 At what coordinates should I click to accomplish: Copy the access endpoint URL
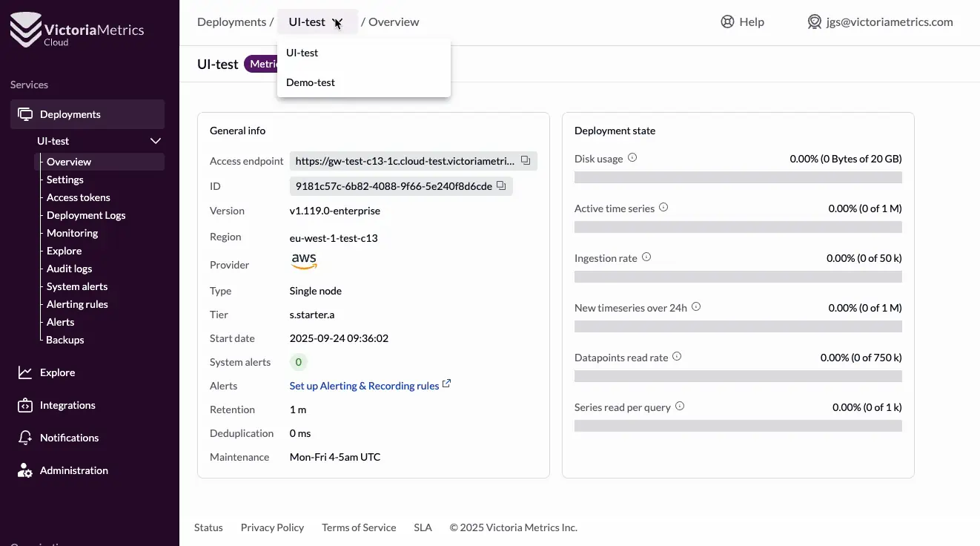pyautogui.click(x=525, y=161)
